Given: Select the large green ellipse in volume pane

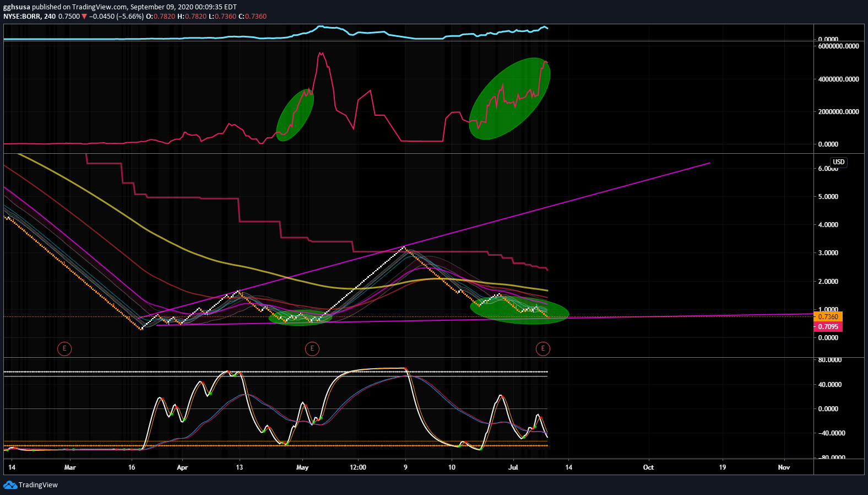Looking at the screenshot, I should [509, 99].
